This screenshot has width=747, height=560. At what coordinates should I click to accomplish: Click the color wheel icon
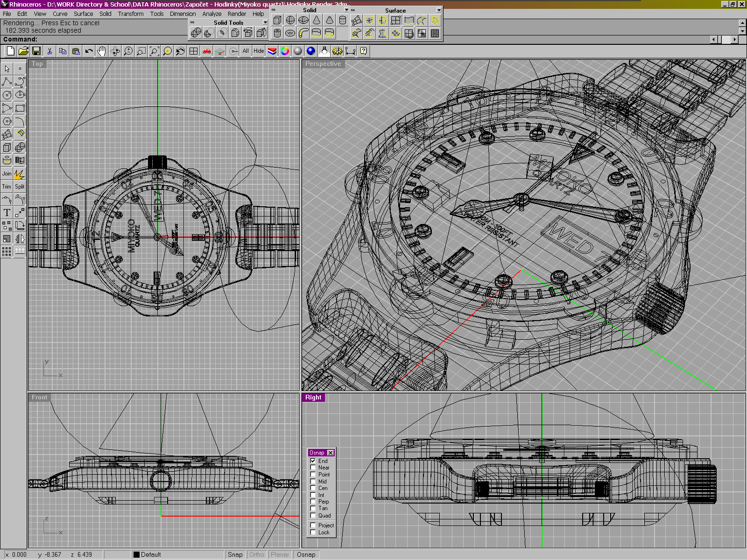click(285, 51)
